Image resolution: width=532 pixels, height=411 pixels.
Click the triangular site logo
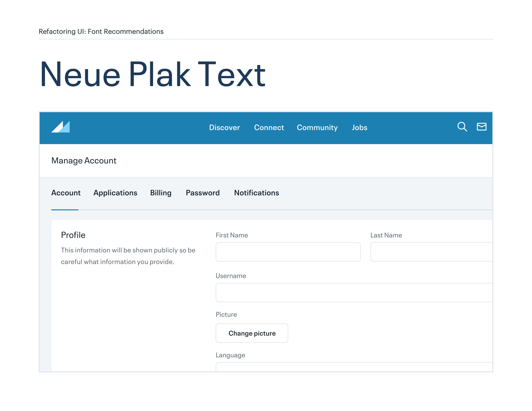(61, 127)
